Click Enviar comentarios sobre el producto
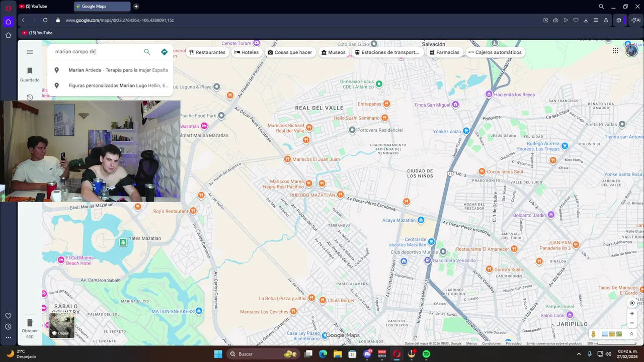The width and height of the screenshot is (644, 362). coord(554,343)
